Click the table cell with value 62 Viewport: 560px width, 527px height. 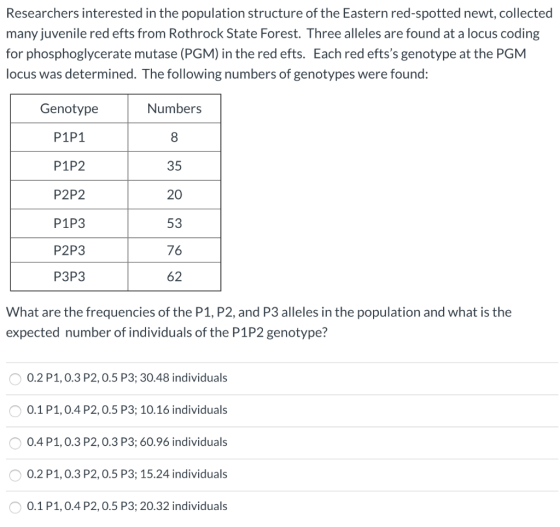click(x=174, y=277)
